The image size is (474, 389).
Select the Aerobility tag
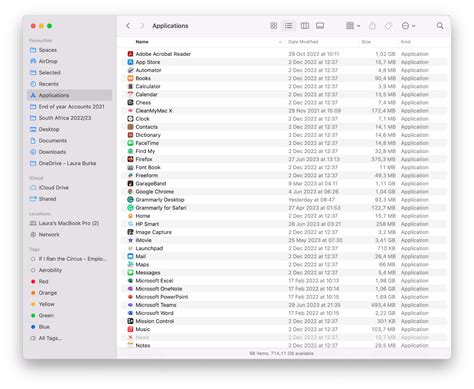(x=69, y=270)
